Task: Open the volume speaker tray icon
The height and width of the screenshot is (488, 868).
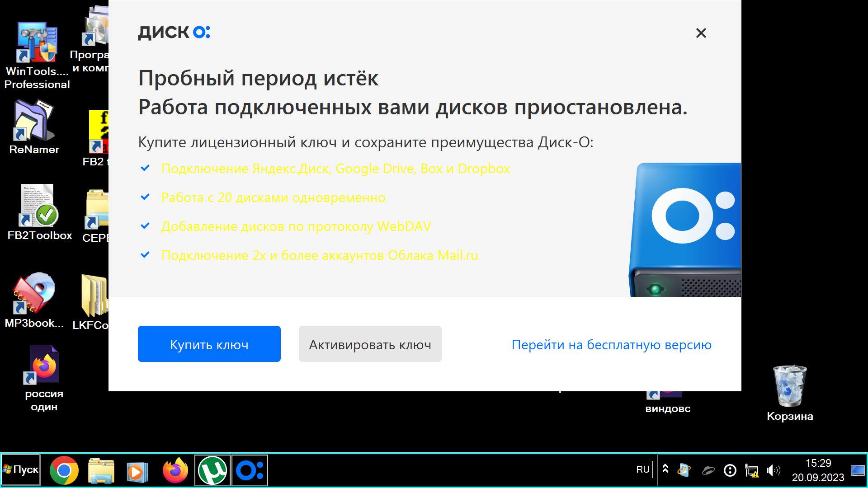Action: click(x=774, y=471)
